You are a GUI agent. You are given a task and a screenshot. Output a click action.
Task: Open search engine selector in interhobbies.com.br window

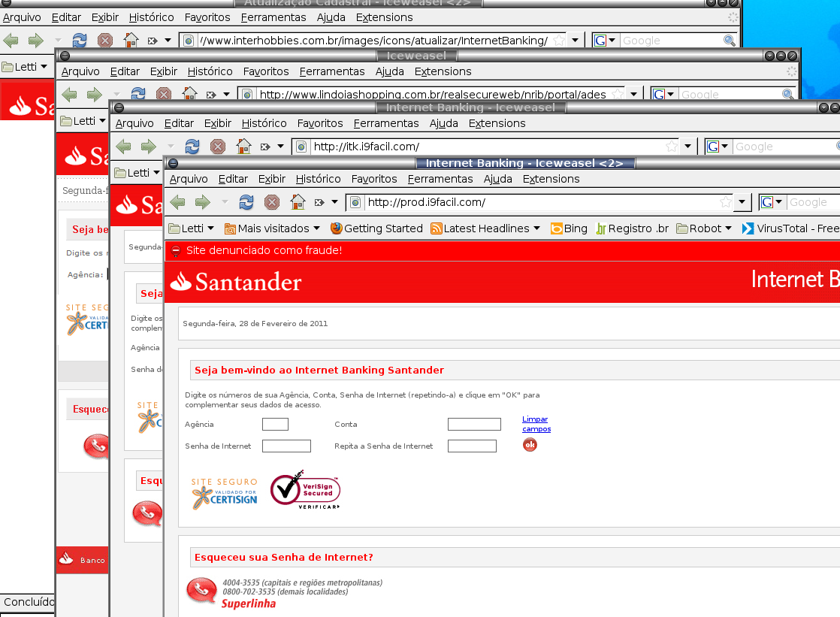[605, 40]
